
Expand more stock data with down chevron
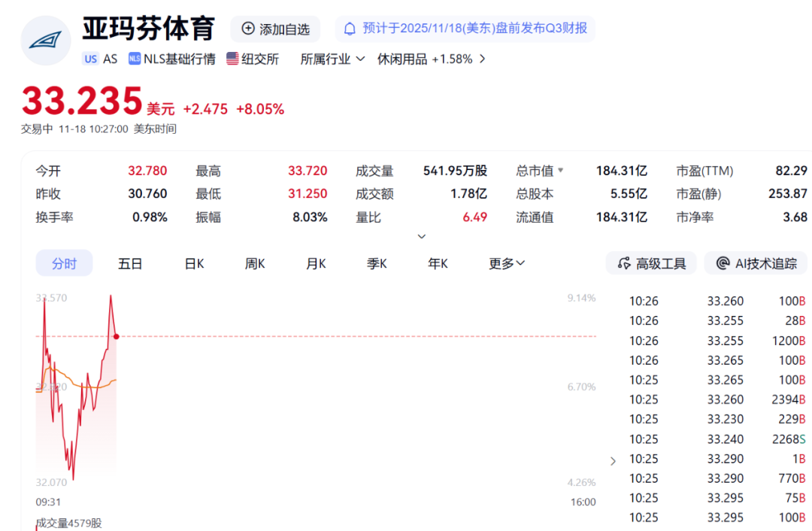pyautogui.click(x=422, y=236)
